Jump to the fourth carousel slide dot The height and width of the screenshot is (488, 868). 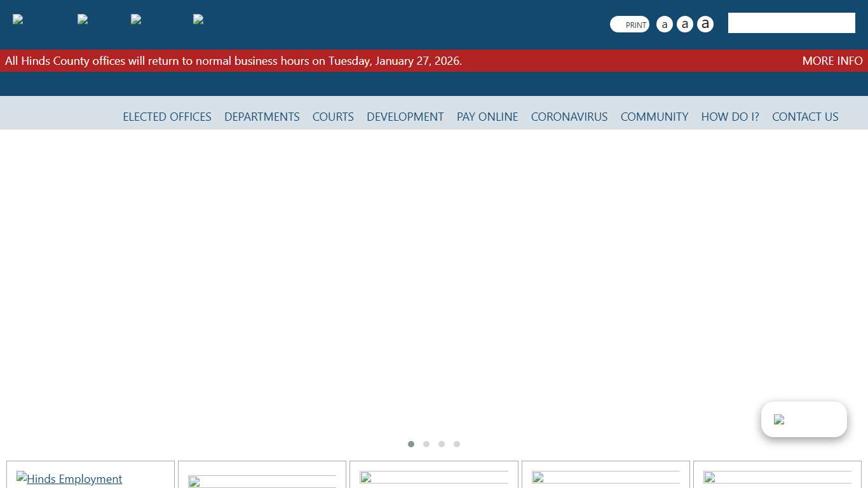457,444
